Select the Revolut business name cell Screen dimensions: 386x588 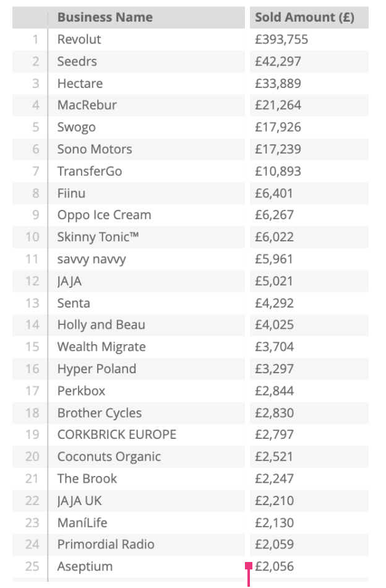pyautogui.click(x=79, y=40)
